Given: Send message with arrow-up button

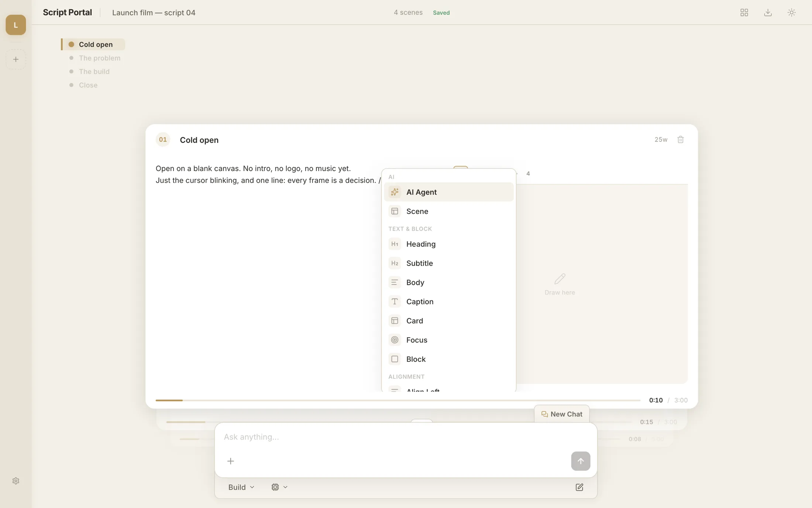Looking at the screenshot, I should [x=580, y=461].
